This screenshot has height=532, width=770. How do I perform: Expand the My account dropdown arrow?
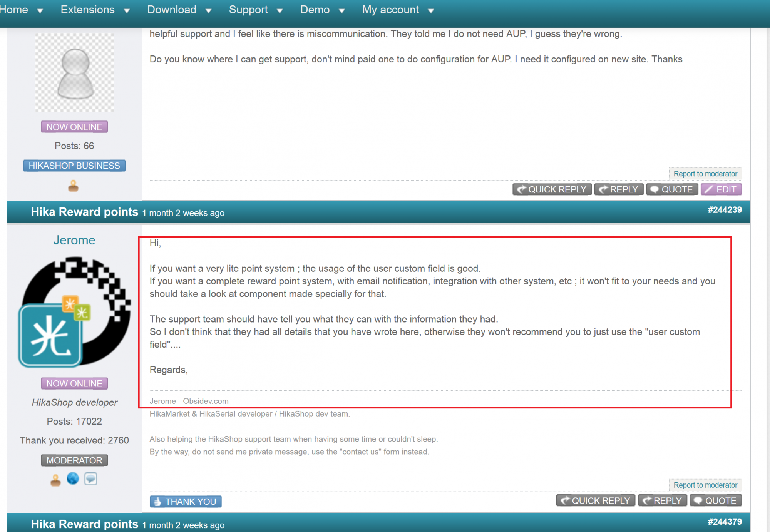pyautogui.click(x=431, y=11)
